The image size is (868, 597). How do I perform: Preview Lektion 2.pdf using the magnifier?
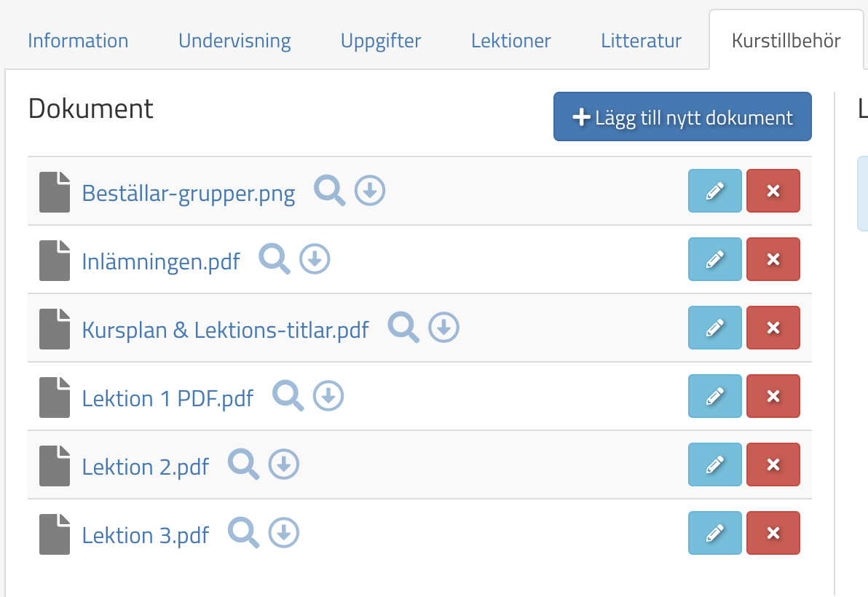click(x=243, y=464)
